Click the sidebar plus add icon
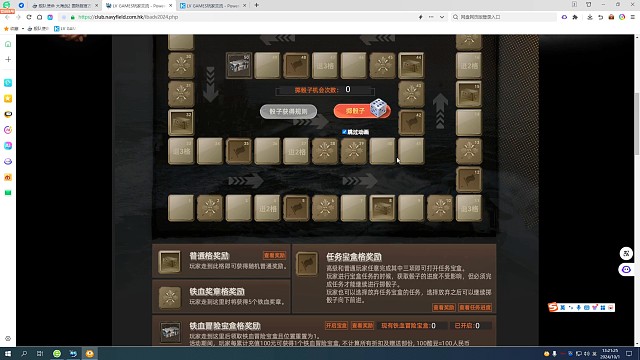 (8, 60)
